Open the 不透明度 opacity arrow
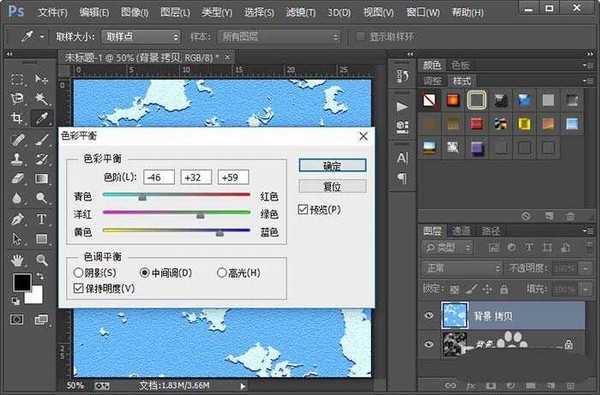Image resolution: width=600 pixels, height=395 pixels. 586,268
